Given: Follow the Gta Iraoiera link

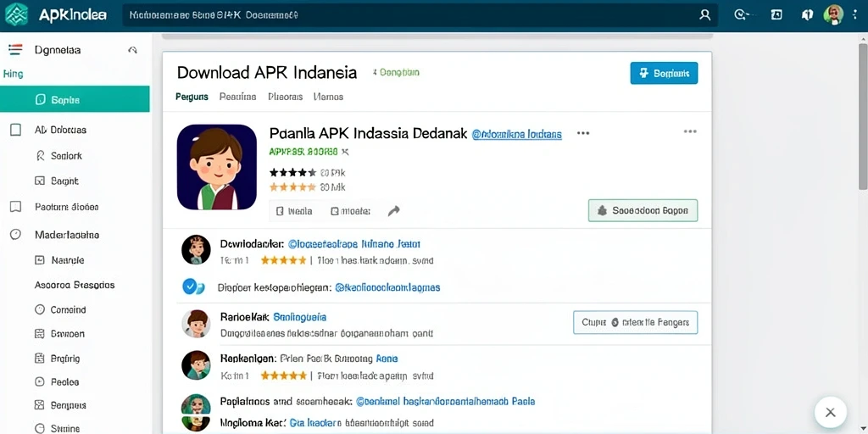Looking at the screenshot, I should (314, 423).
